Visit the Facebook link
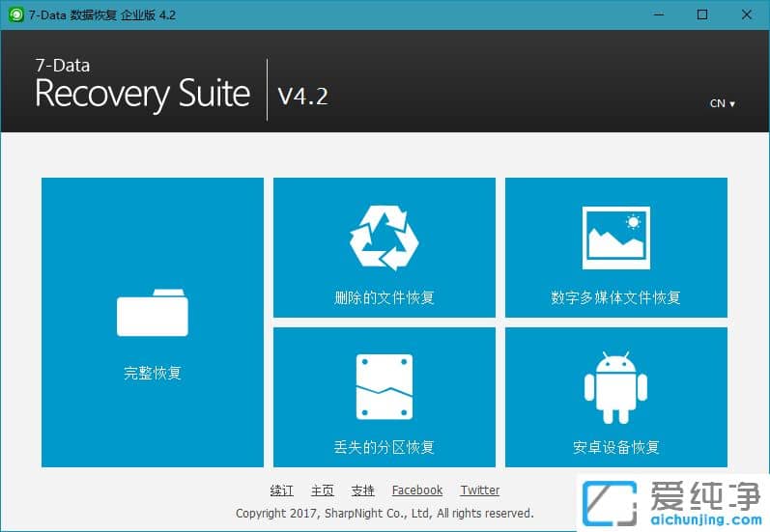Viewport: 770px width, 532px height. (417, 490)
